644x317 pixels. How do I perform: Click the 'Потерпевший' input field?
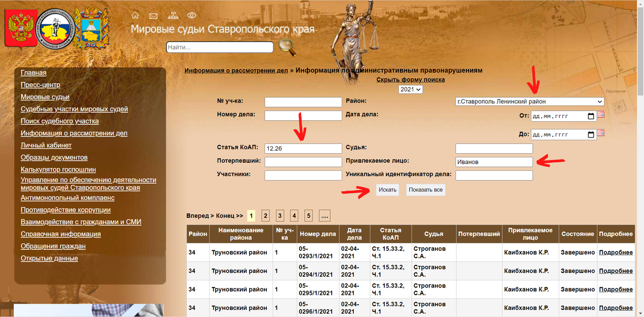point(303,162)
